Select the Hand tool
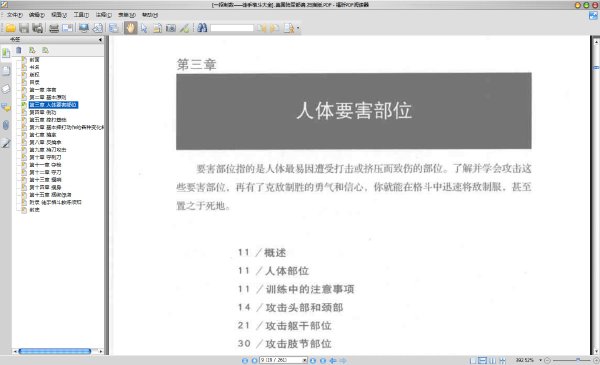Screen dimensions: 600x365 (x=130, y=28)
